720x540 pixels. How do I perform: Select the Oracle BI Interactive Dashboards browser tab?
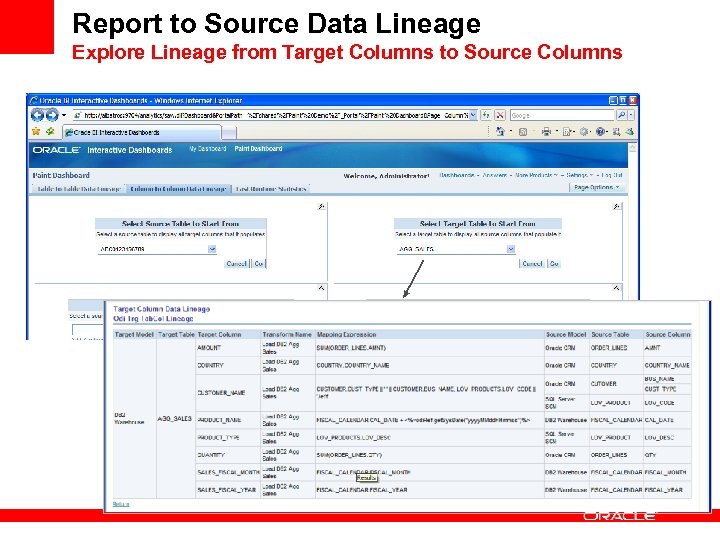pyautogui.click(x=141, y=132)
